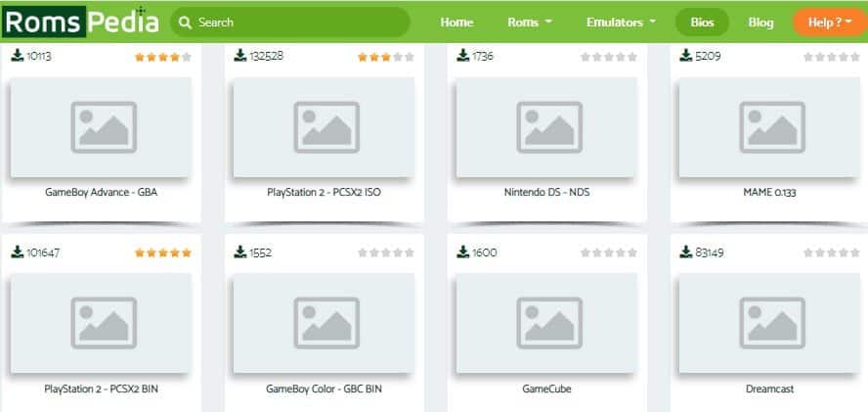Viewport: 868px width, 412px height.
Task: Click download icon beside 1600
Action: click(x=463, y=252)
